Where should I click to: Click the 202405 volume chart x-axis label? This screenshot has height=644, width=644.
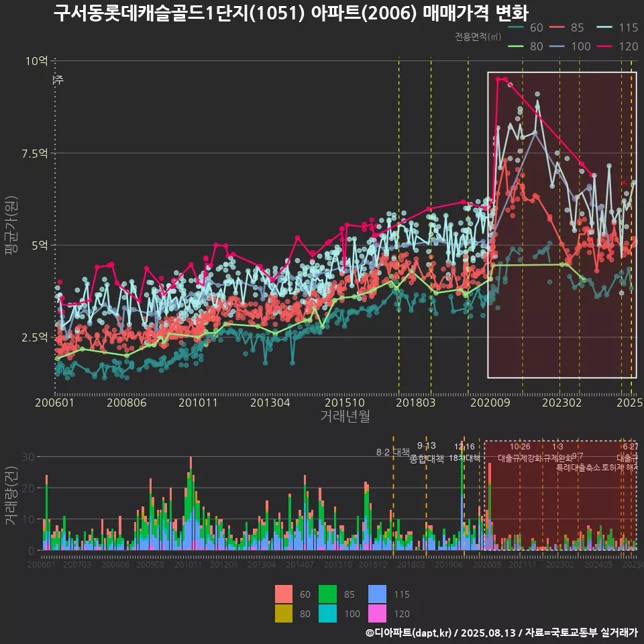(x=598, y=565)
